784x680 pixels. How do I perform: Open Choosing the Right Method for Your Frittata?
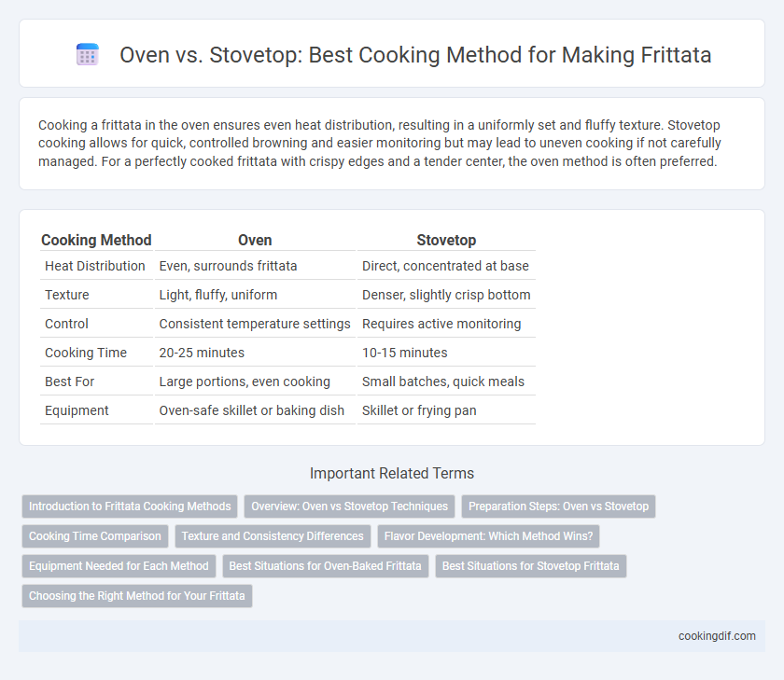137,596
